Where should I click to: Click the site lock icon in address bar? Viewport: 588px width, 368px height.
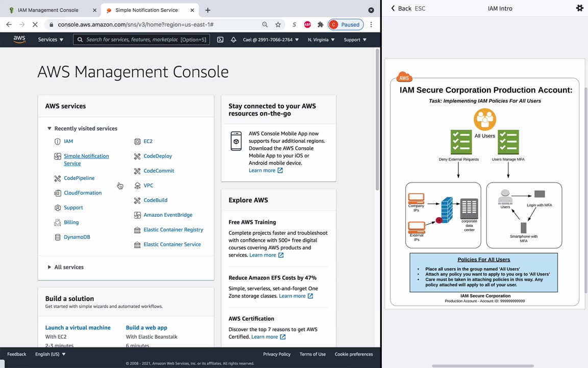[x=52, y=25]
